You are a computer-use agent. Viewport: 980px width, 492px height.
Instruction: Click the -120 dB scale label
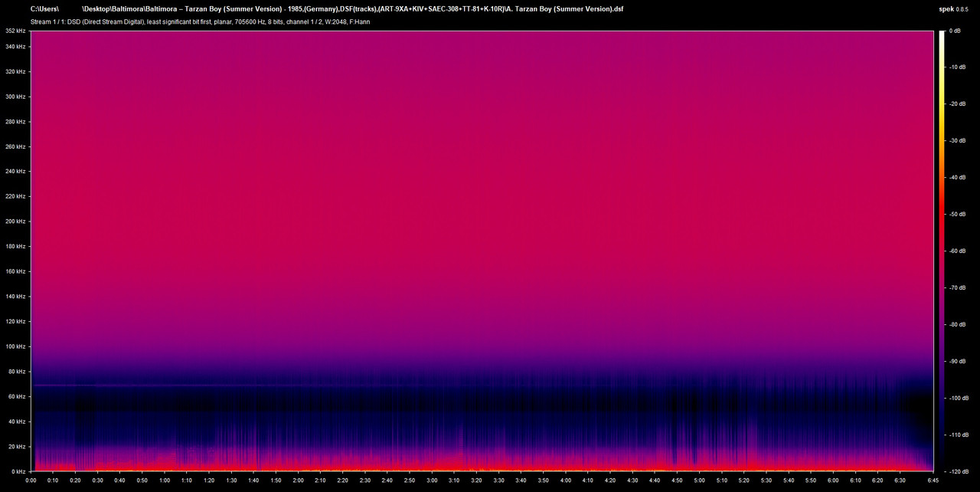(959, 471)
